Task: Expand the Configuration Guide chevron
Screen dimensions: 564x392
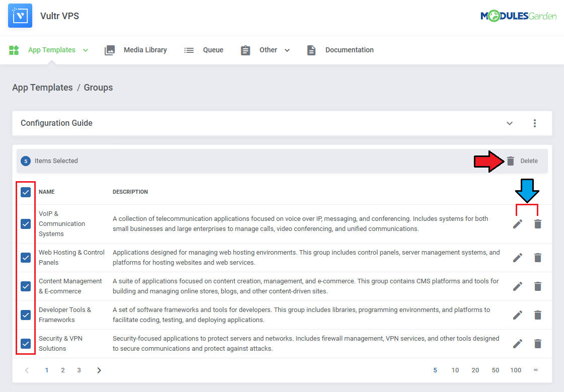Action: [x=510, y=123]
